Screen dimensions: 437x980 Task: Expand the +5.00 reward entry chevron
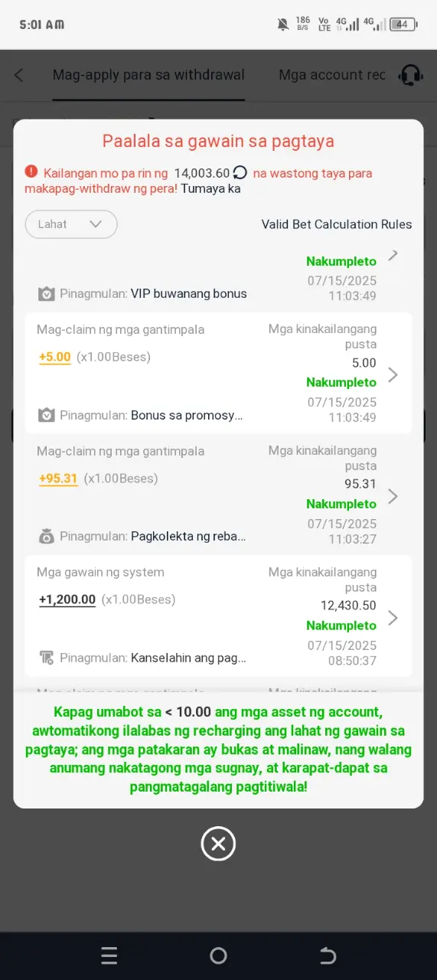coord(393,374)
